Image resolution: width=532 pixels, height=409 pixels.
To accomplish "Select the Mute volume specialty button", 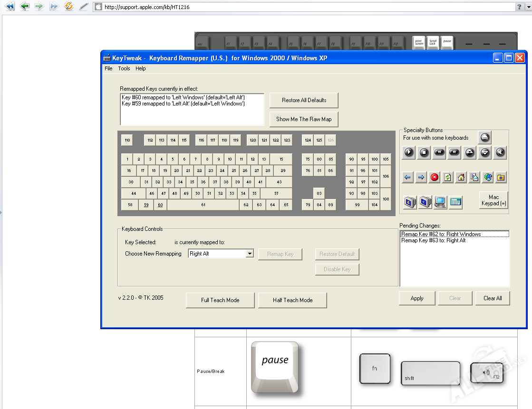I will click(500, 152).
